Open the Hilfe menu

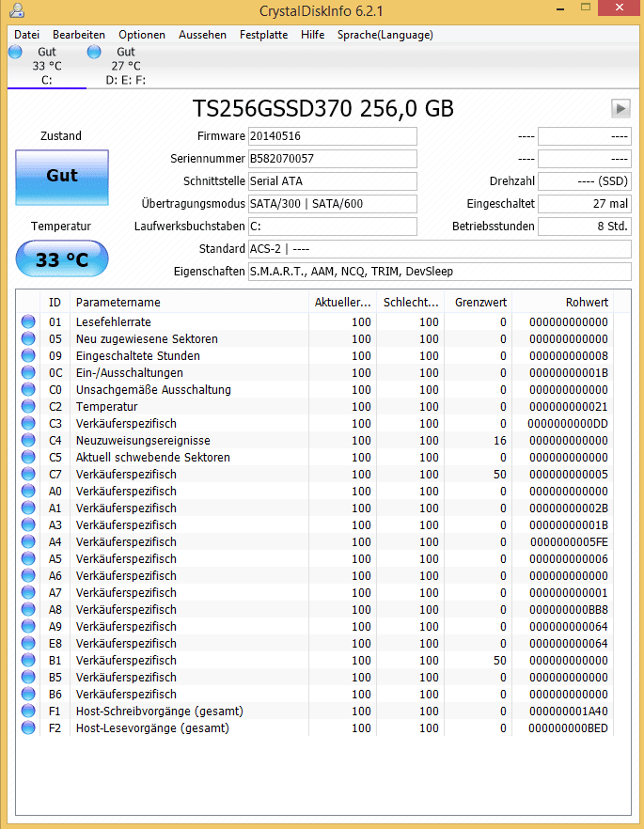(x=312, y=35)
